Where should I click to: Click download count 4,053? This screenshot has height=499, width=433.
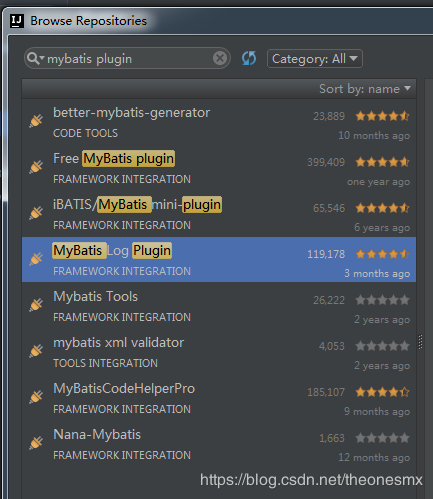coord(332,346)
